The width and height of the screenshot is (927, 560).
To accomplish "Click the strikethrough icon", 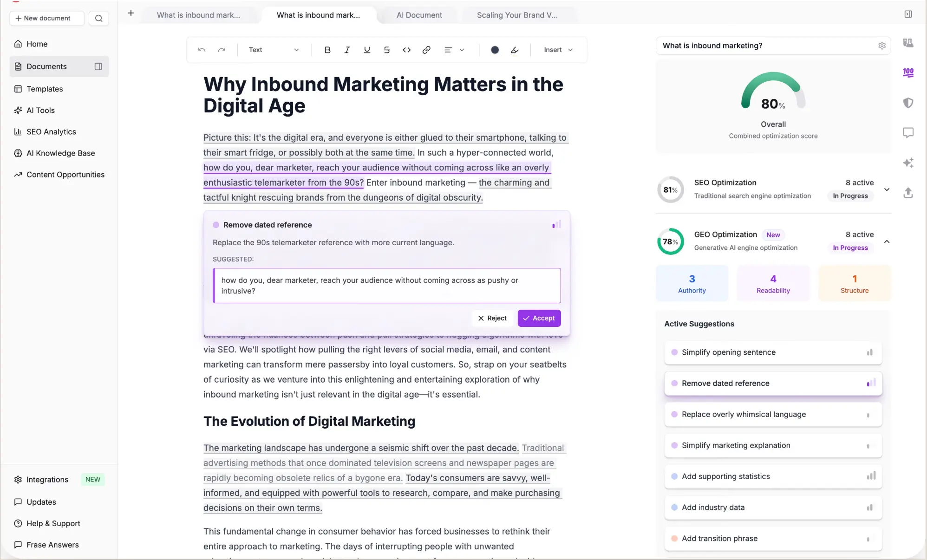I will click(386, 50).
